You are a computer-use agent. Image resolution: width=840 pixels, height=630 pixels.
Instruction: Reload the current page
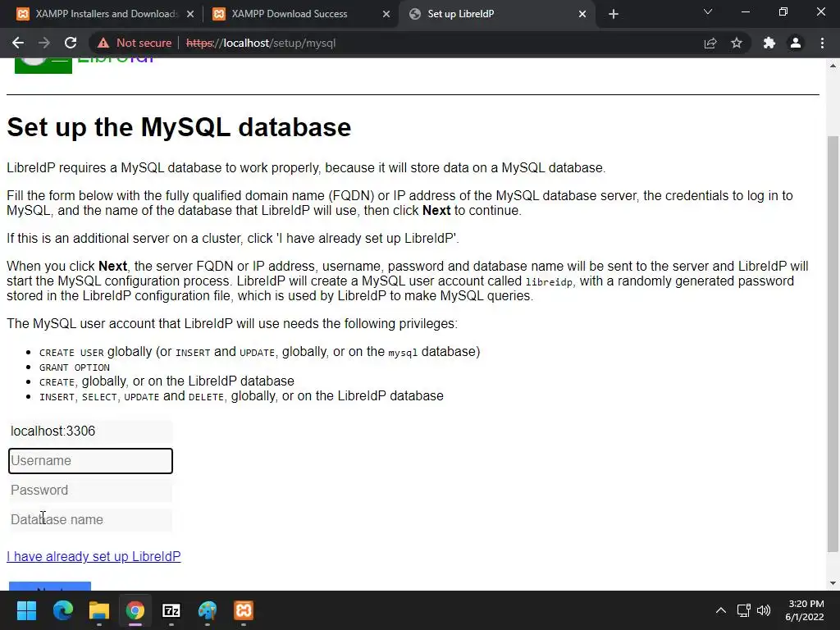(71, 43)
